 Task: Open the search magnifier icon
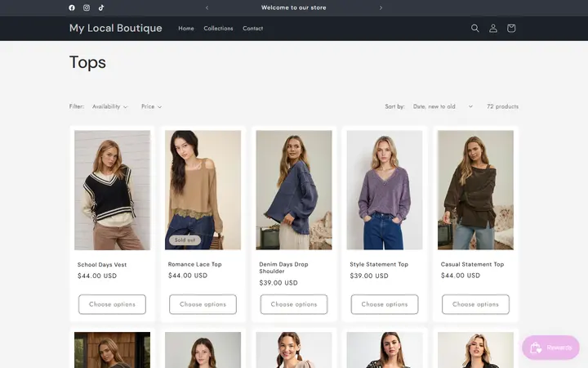click(474, 28)
